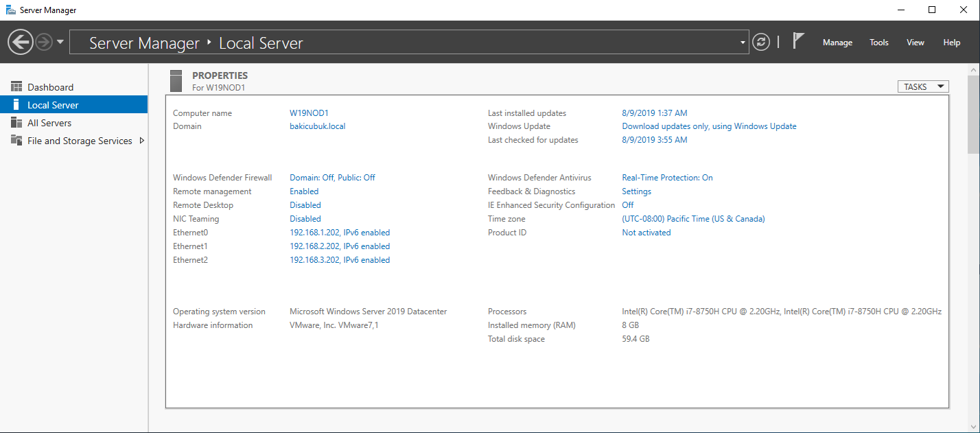The height and width of the screenshot is (433, 980).
Task: Select All Servers in the navigation pane
Action: click(x=49, y=123)
